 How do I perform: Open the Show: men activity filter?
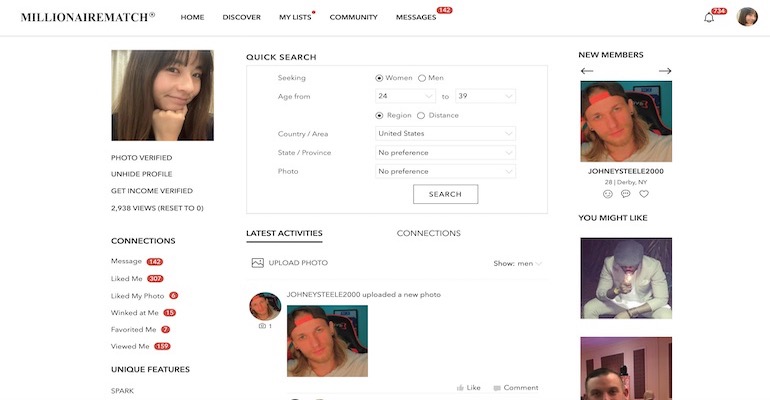(518, 263)
